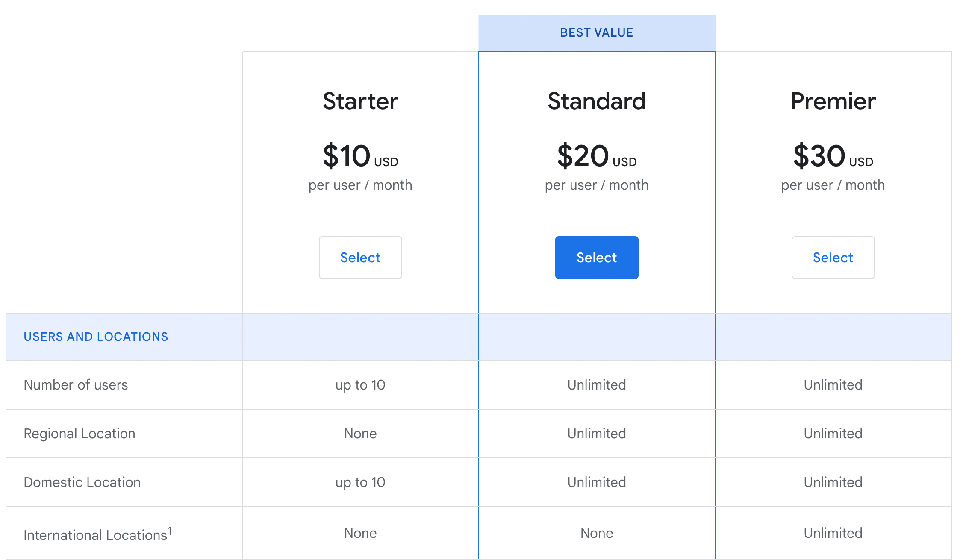Click the Starter plan heading
The width and height of the screenshot is (960, 560).
(360, 101)
